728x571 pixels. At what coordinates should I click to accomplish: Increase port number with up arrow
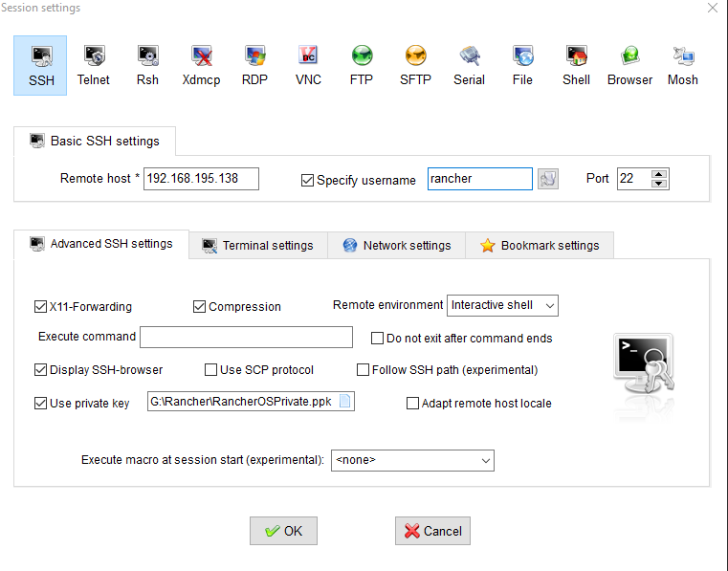(659, 174)
